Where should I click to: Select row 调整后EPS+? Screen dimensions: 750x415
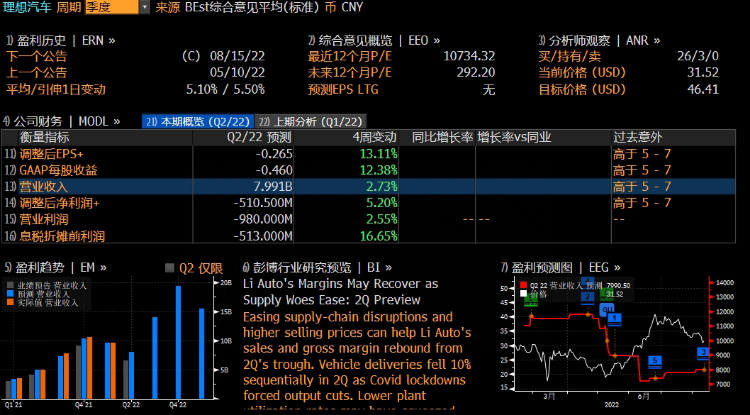pos(368,154)
